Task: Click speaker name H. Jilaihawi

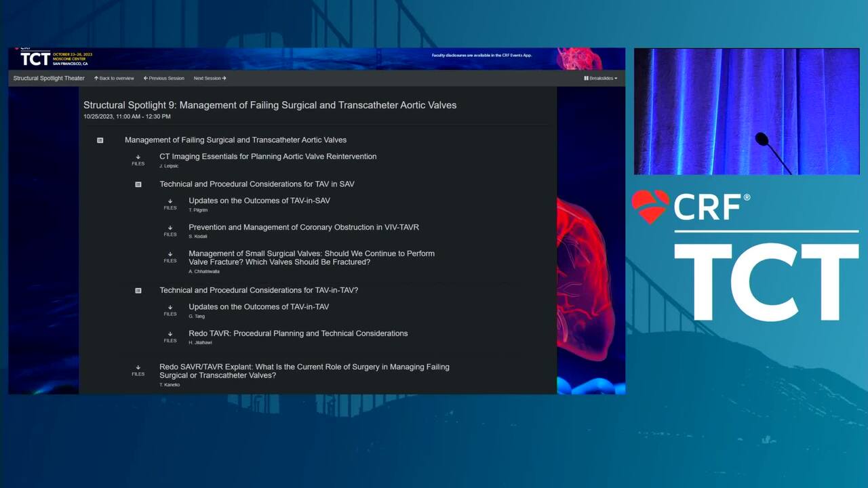Action: [x=201, y=343]
